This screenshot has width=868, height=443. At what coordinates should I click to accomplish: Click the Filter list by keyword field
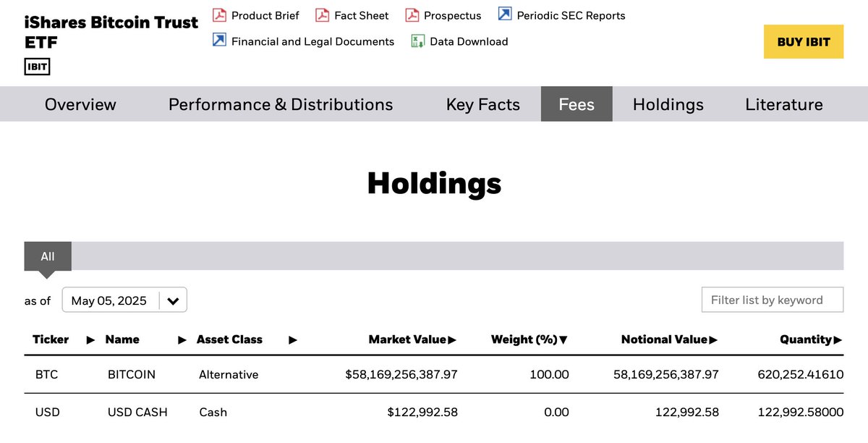click(772, 300)
